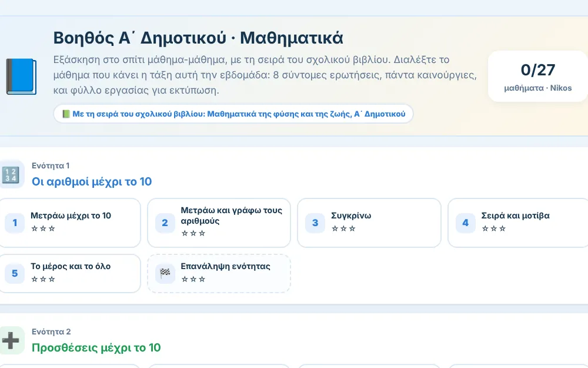Click the stars under Το μέρος και το όλο
This screenshot has height=368, width=588.
point(43,279)
